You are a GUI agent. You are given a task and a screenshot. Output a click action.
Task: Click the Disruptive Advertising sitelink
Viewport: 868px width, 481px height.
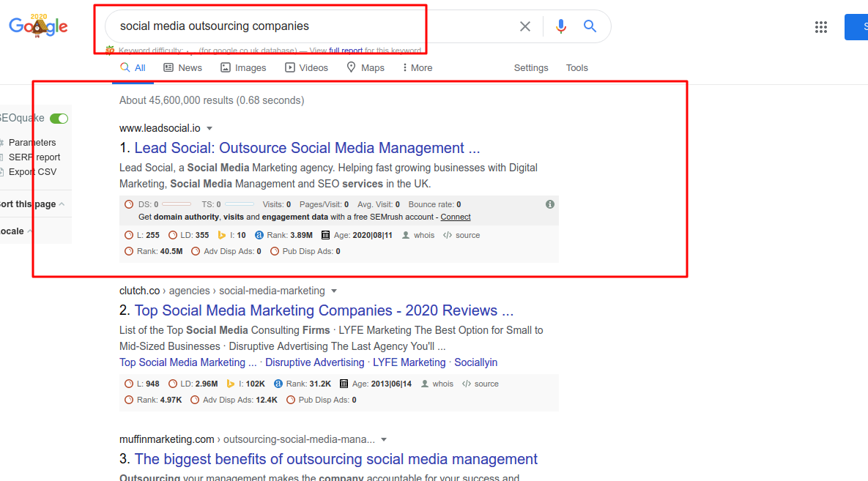pyautogui.click(x=314, y=362)
